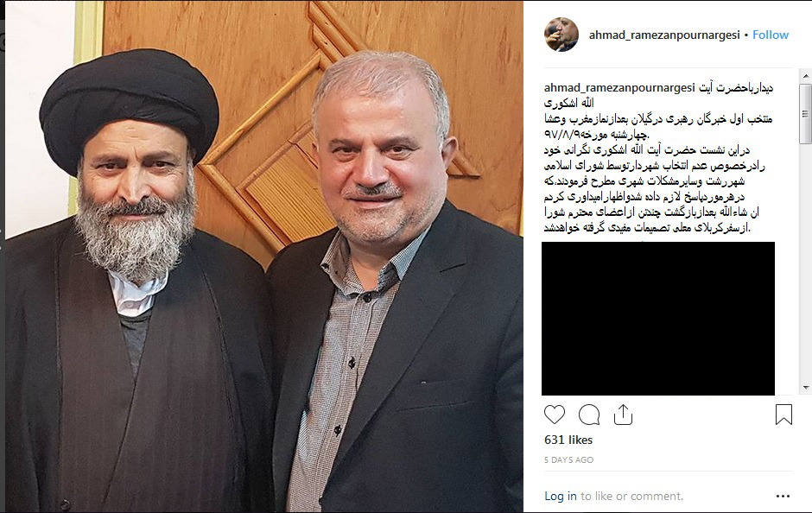The height and width of the screenshot is (513, 812).
Task: Click the blacked-out comments area
Action: pos(658,319)
